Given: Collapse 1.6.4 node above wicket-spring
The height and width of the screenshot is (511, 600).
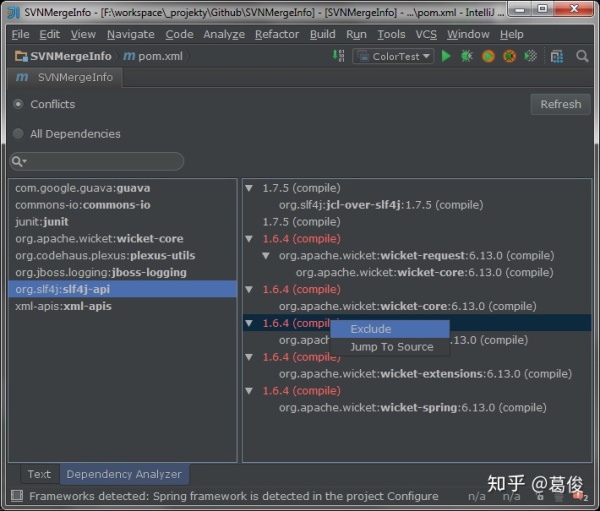Looking at the screenshot, I should [249, 391].
